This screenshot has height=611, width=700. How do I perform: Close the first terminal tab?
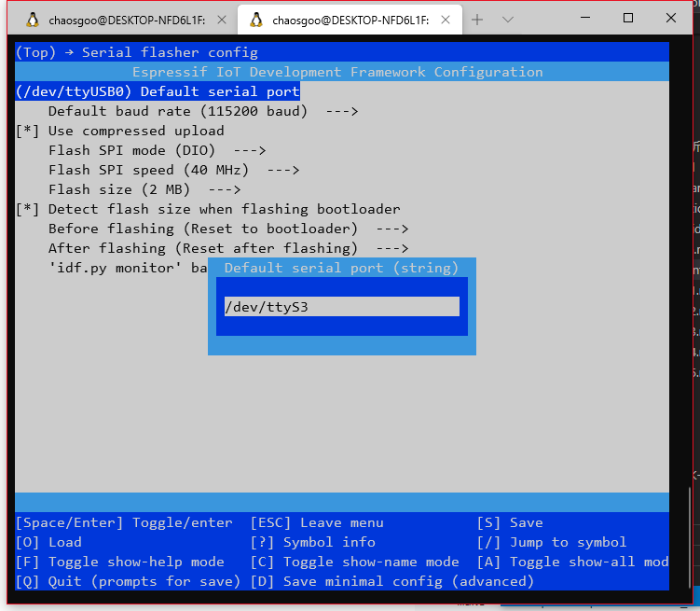(221, 20)
